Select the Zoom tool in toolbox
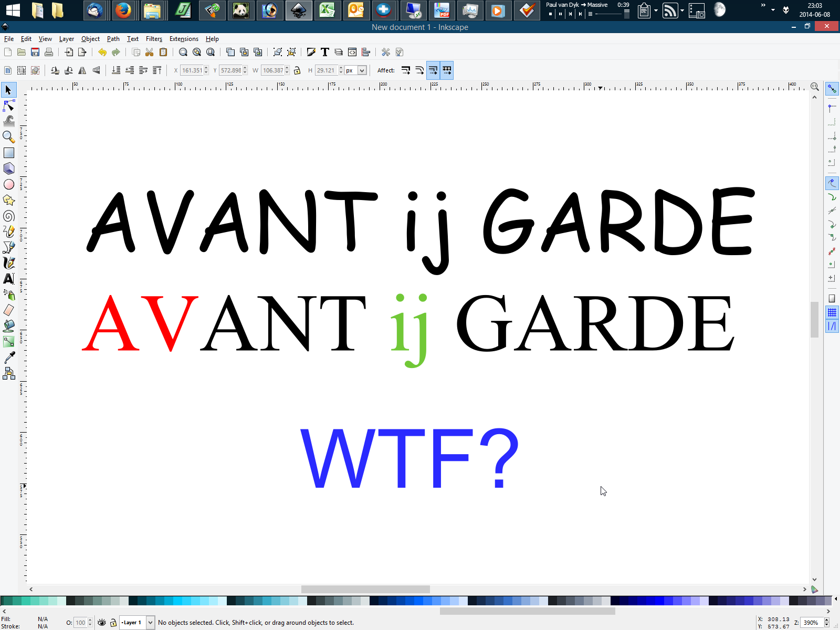Image resolution: width=840 pixels, height=630 pixels. [x=9, y=137]
